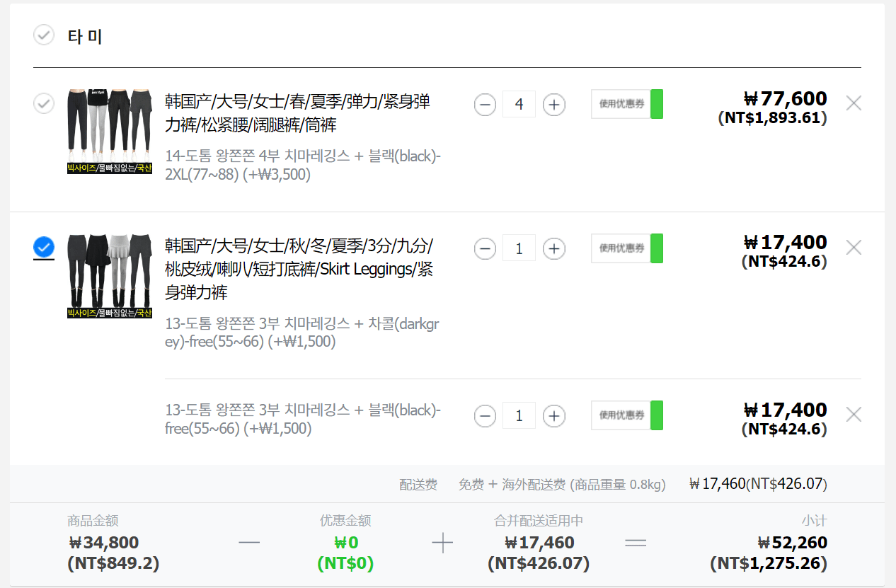This screenshot has width=896, height=588.
Task: Click option text 13-도톰 블랙(black)-free
Action: tap(303, 419)
